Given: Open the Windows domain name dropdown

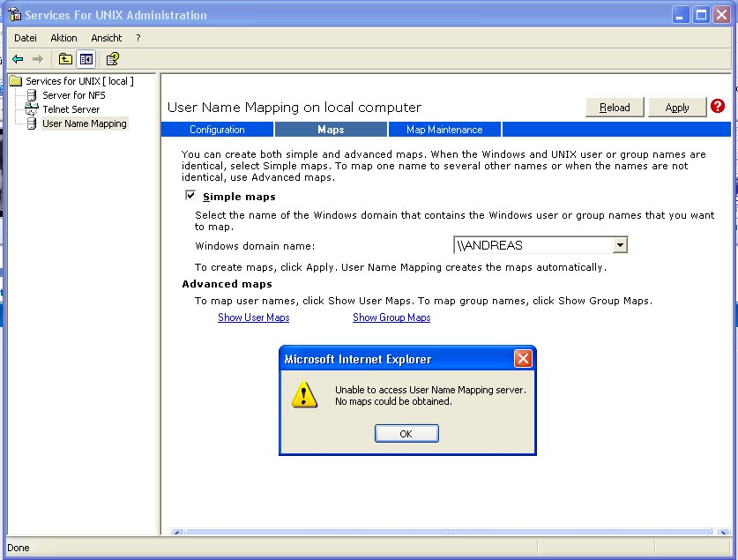Looking at the screenshot, I should click(620, 245).
